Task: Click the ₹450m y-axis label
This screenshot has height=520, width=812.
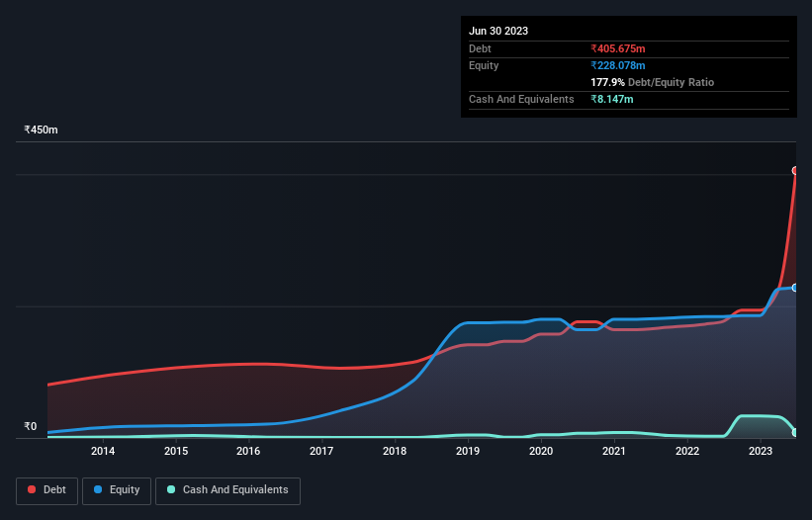Action: click(41, 130)
